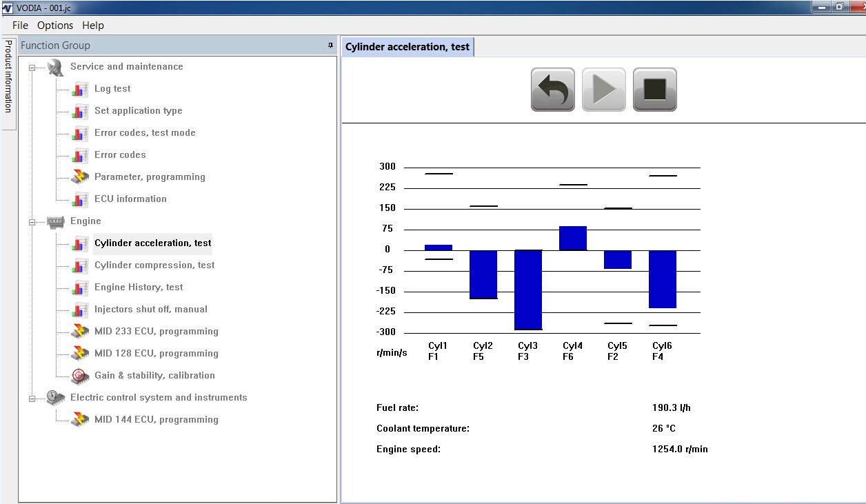The image size is (866, 504).
Task: Click the Parameter, programming lightning icon
Action: (80, 177)
